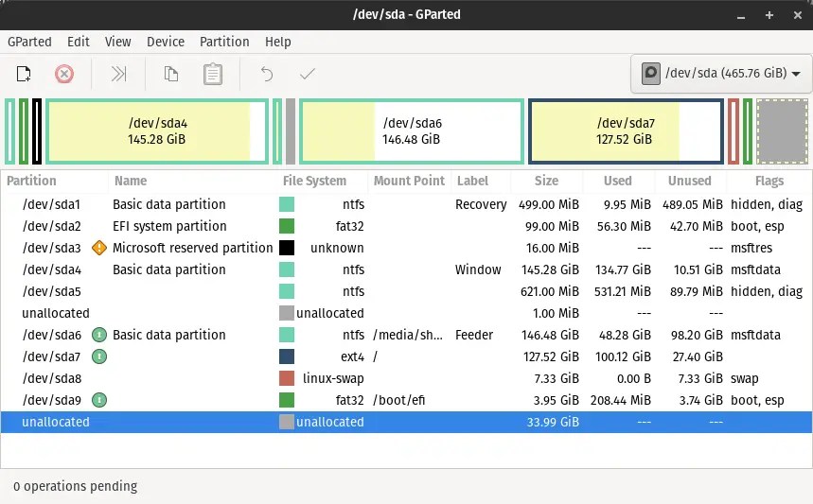Click the linux-swap color swatch for /dev/sda8

coord(287,378)
